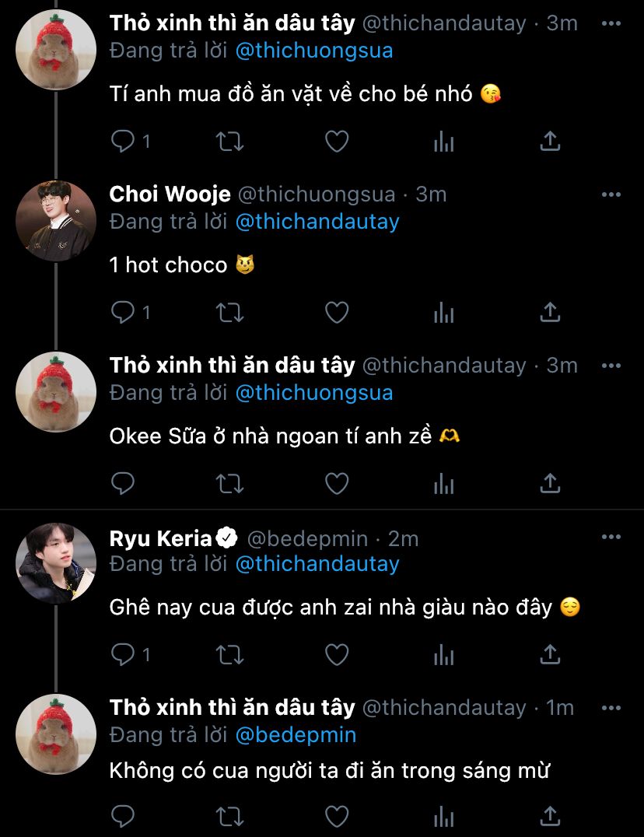Open Choi Wooje's profile picture
The image size is (644, 837).
coord(55,220)
